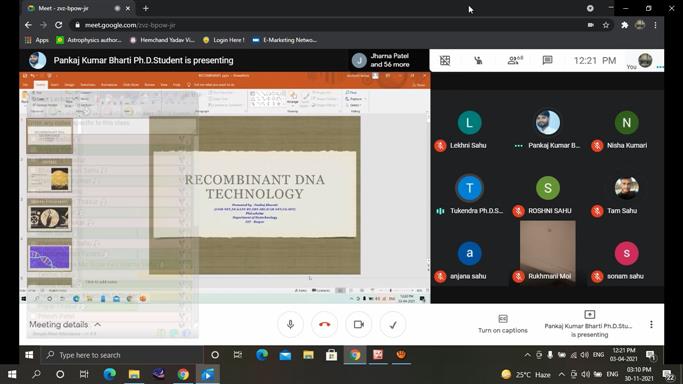Image resolution: width=683 pixels, height=384 pixels.
Task: Open Chrome three-dot menu
Action: [x=655, y=25]
